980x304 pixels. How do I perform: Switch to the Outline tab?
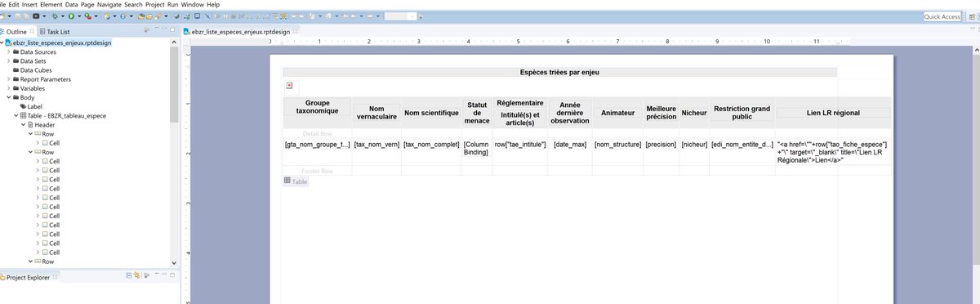click(16, 31)
